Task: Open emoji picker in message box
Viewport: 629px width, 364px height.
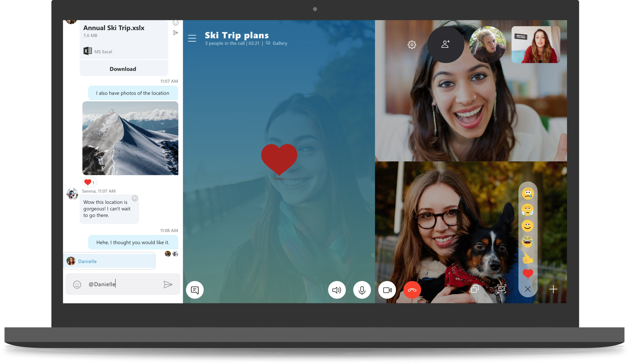Action: coord(77,284)
